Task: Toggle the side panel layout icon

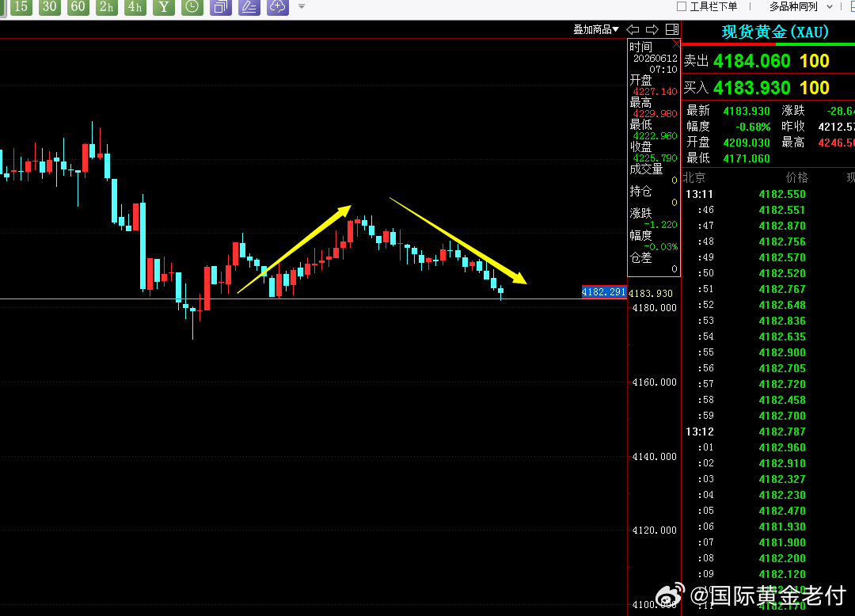Action: (x=672, y=29)
